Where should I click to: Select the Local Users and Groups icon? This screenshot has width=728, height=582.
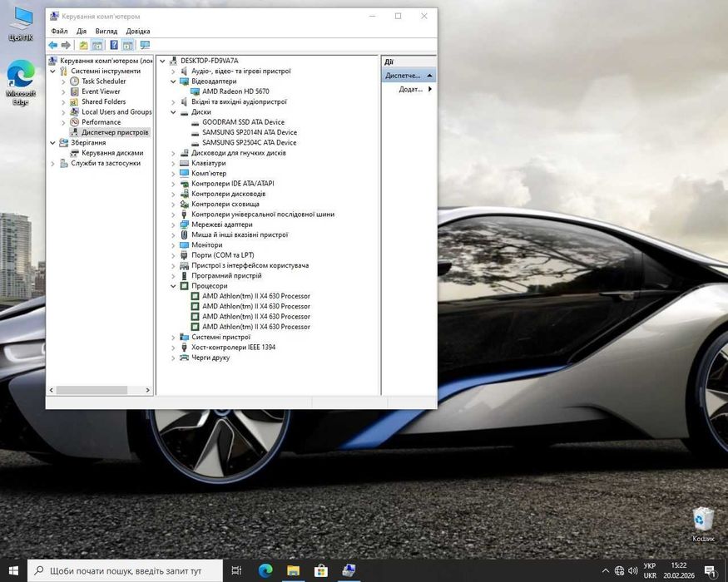(74, 112)
